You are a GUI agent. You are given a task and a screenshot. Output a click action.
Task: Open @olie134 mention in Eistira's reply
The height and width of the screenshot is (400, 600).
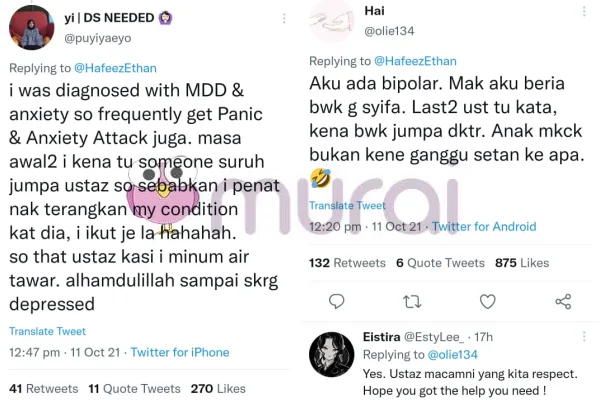pos(453,355)
